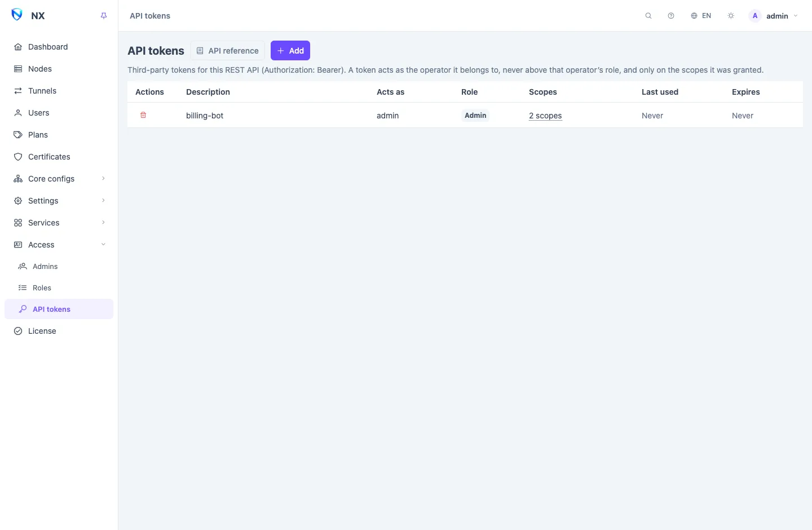Image resolution: width=812 pixels, height=530 pixels.
Task: Open the Plans page
Action: click(x=59, y=135)
